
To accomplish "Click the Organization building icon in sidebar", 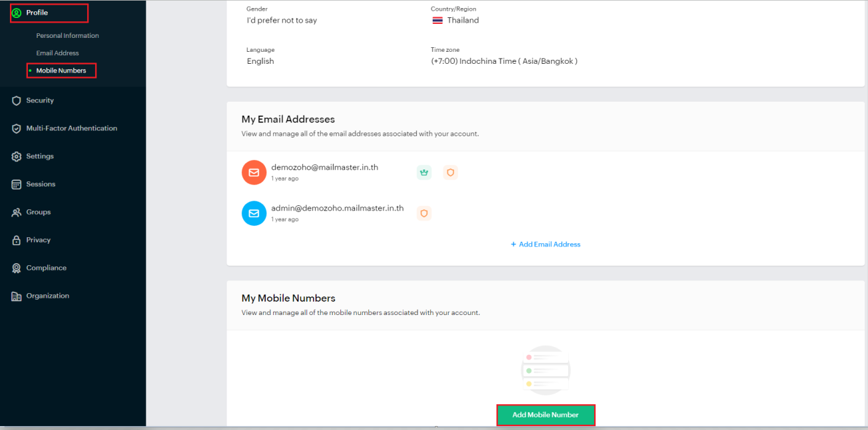I will 17,296.
